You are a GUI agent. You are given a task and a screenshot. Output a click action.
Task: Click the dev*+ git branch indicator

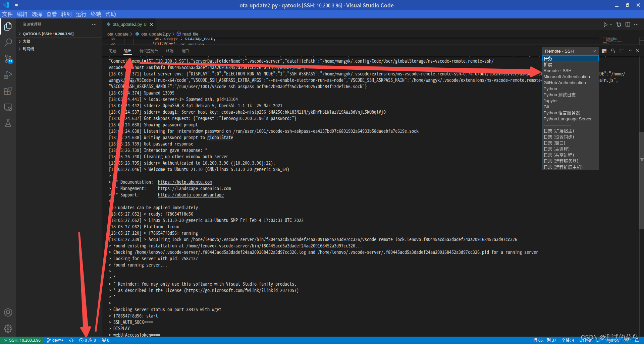tap(55, 340)
